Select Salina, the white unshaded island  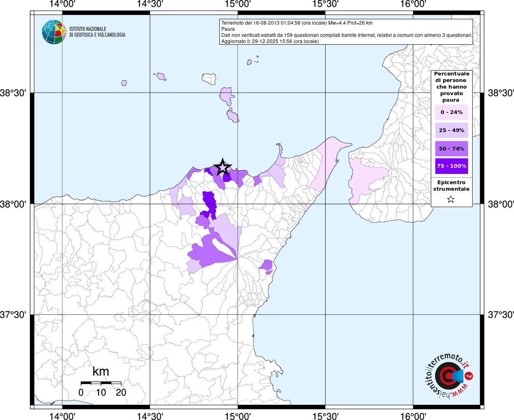click(209, 79)
